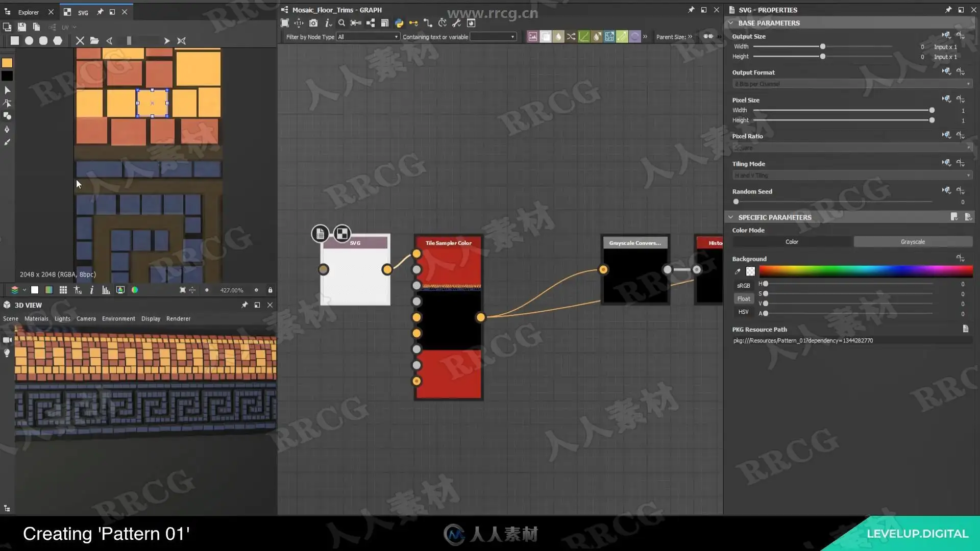Viewport: 980px width, 551px height.
Task: Click the document icon above SVG node
Action: coord(320,234)
